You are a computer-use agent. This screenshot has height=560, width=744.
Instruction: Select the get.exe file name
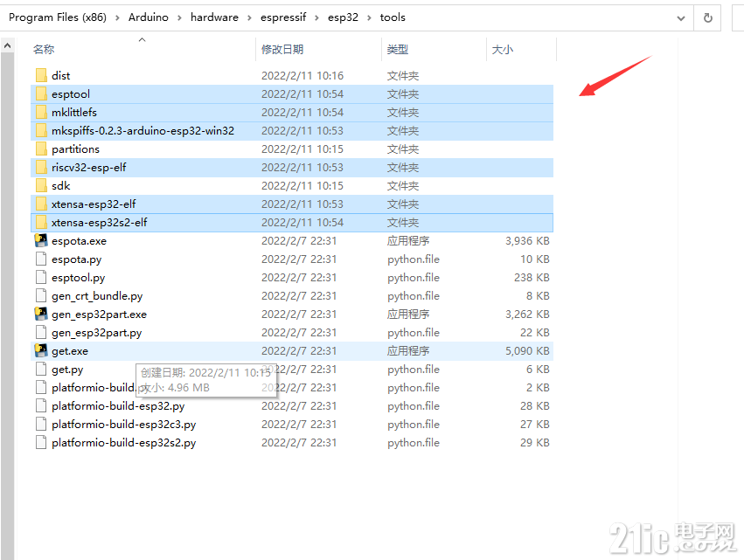click(x=70, y=351)
